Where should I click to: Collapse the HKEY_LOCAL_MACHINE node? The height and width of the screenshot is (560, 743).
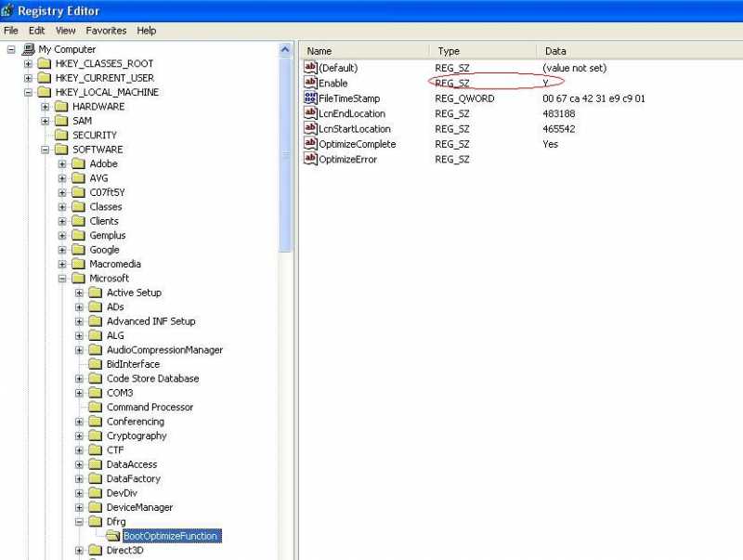(x=28, y=92)
